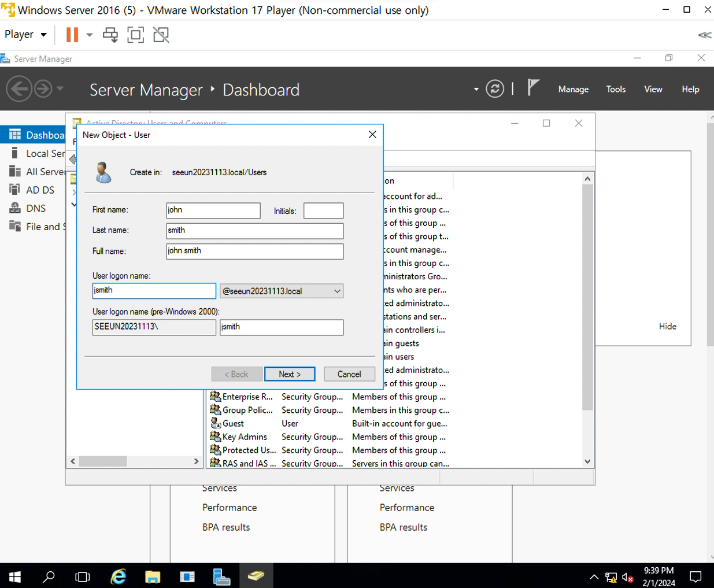Open the Tools menu
The image size is (714, 588).
(x=616, y=89)
